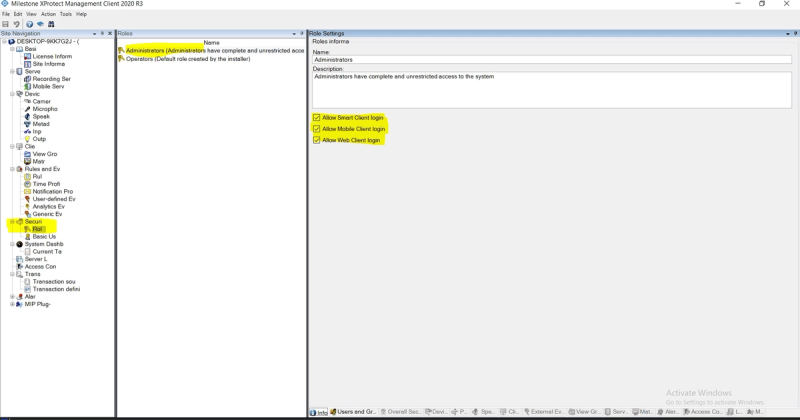Toggle Allow Web Client login checkbox
The width and height of the screenshot is (800, 420).
pyautogui.click(x=316, y=140)
